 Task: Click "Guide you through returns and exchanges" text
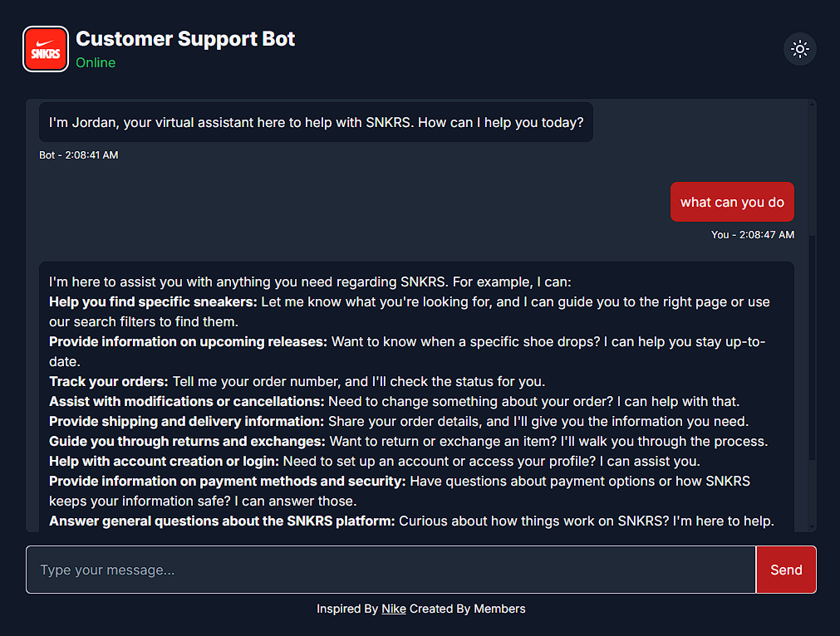pos(187,441)
